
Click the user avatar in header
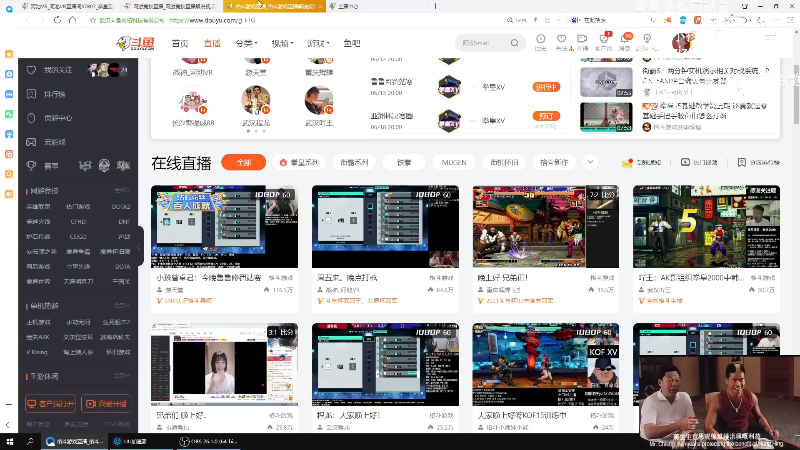pyautogui.click(x=681, y=43)
